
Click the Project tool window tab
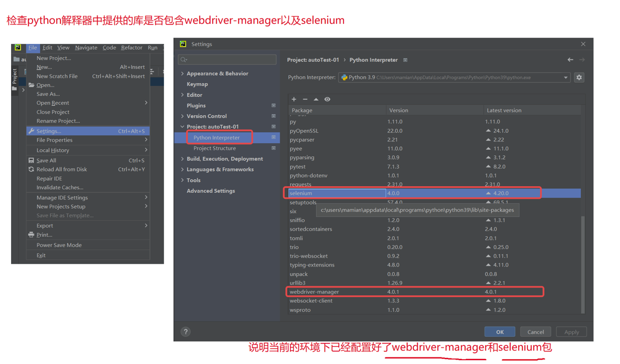[15, 79]
